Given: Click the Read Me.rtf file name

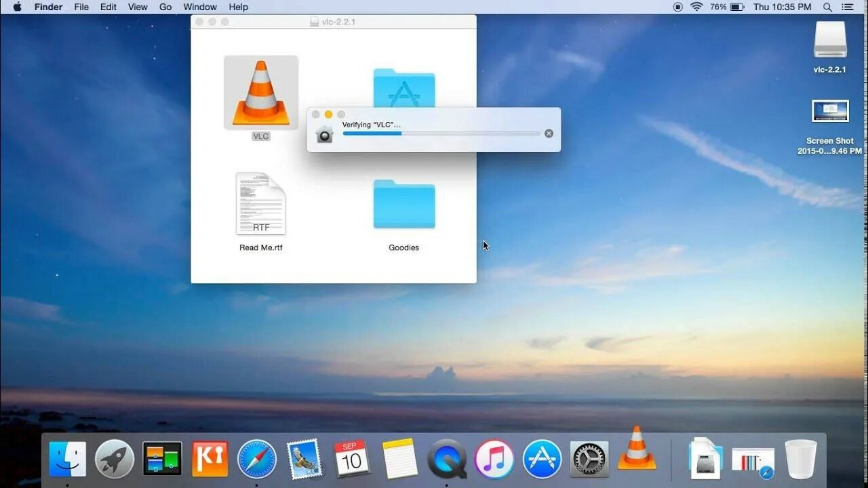Looking at the screenshot, I should click(x=261, y=247).
